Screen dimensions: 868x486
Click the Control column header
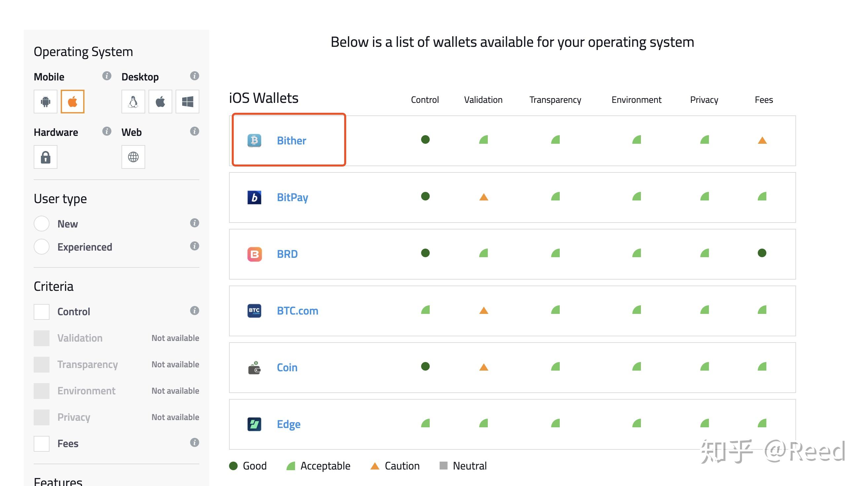tap(425, 100)
